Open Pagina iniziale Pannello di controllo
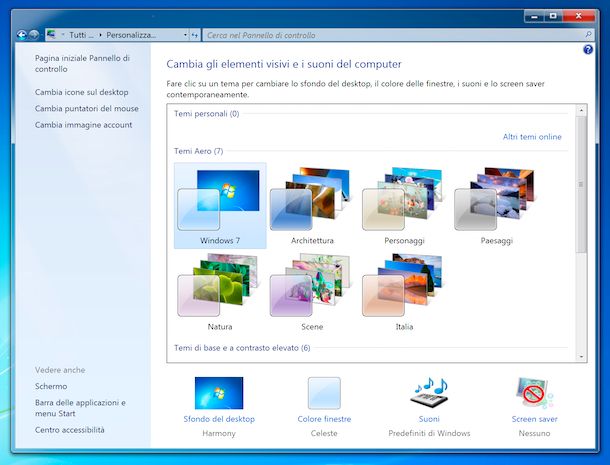The image size is (610, 465). click(82, 63)
